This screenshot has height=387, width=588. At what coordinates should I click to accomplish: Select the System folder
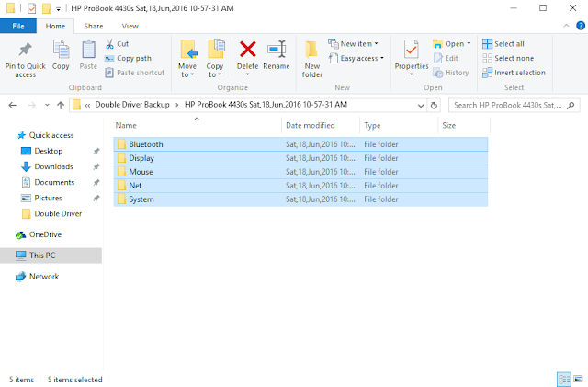tap(300, 199)
